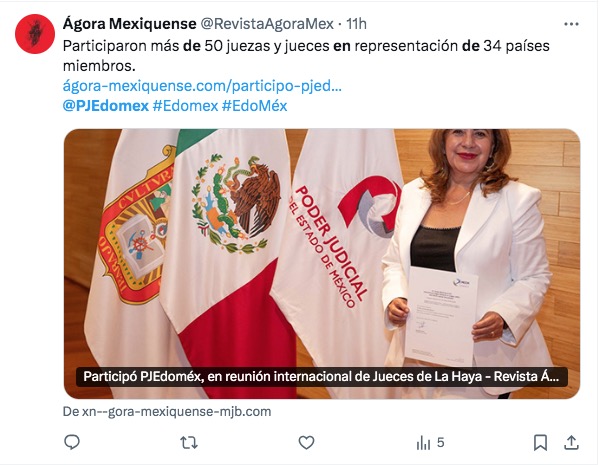Click the Ágora Mexiquense display name
This screenshot has height=465, width=601.
pyautogui.click(x=130, y=24)
